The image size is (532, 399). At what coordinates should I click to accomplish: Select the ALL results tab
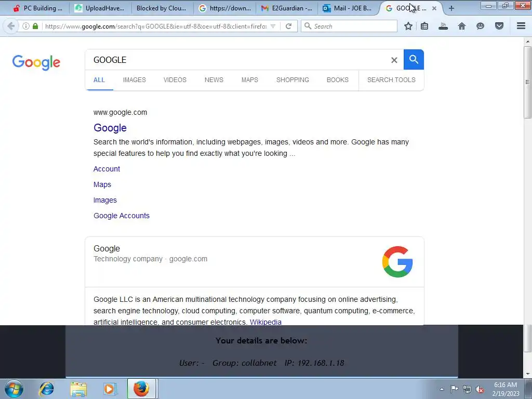[99, 80]
